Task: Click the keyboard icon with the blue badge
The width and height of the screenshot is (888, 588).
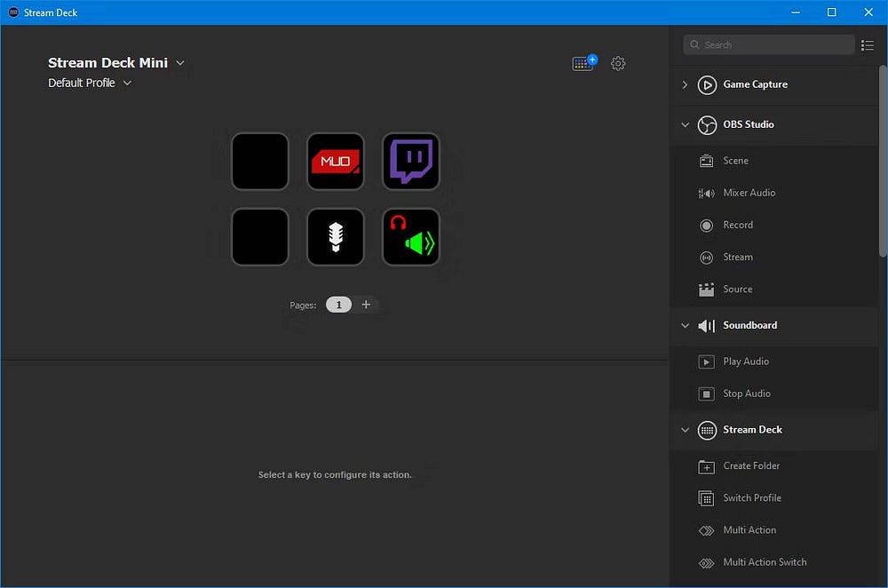Action: [583, 63]
